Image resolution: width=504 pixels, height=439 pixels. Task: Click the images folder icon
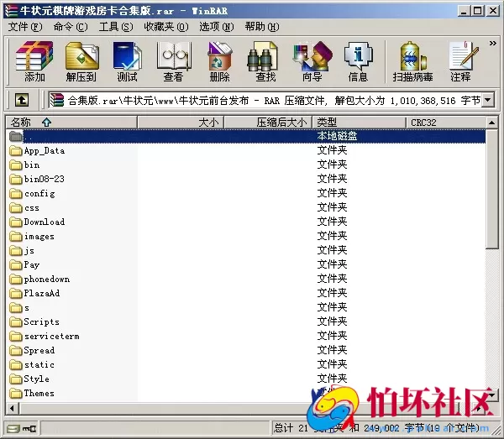click(x=15, y=237)
